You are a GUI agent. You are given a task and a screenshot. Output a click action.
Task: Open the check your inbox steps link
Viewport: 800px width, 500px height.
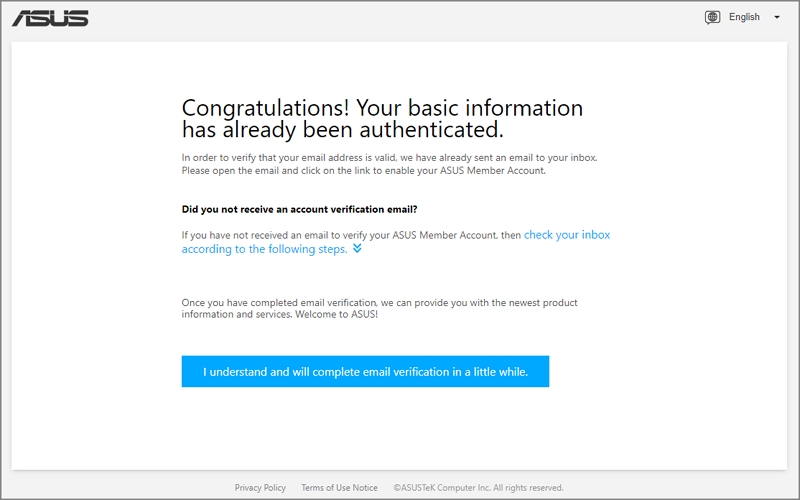(x=395, y=242)
